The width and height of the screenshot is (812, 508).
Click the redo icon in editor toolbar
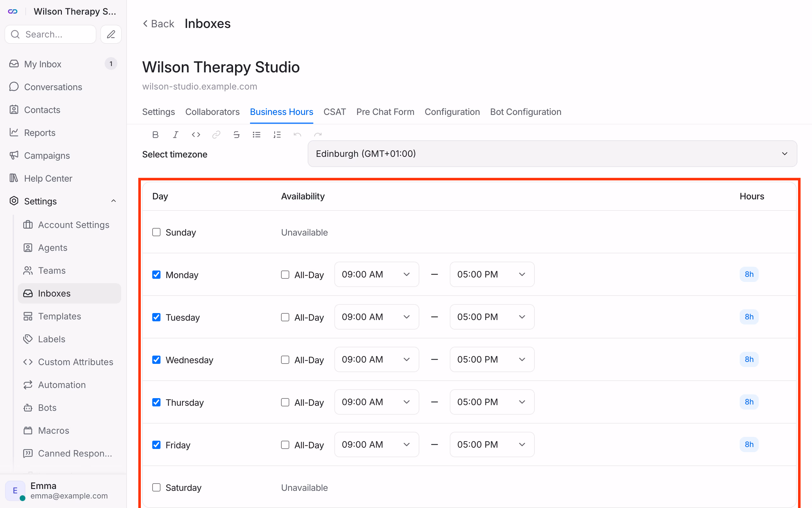318,135
